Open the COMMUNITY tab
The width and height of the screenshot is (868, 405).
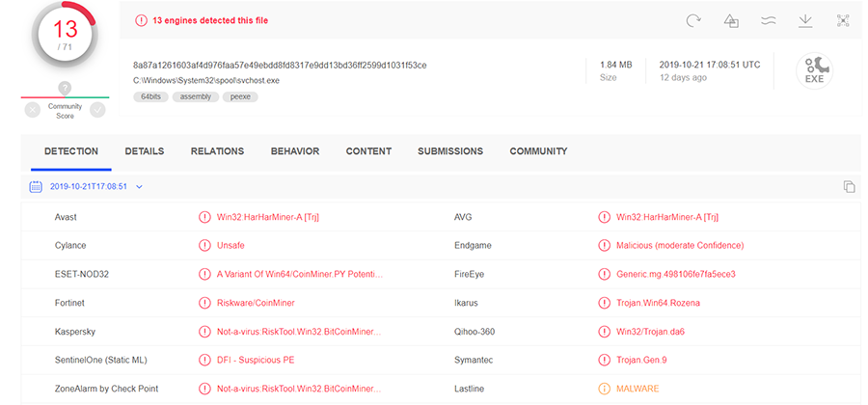538,151
